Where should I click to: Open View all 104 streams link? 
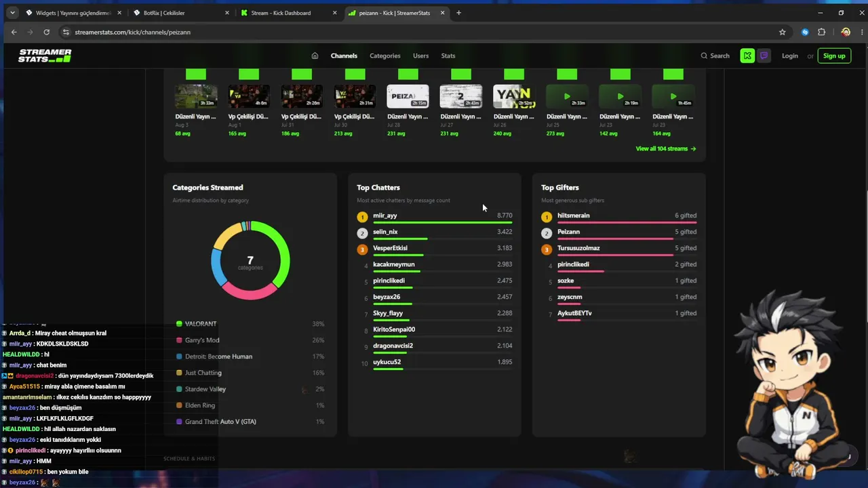[666, 148]
